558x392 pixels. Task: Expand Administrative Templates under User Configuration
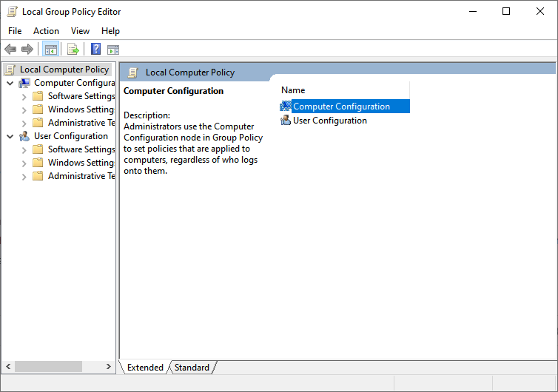coord(24,177)
